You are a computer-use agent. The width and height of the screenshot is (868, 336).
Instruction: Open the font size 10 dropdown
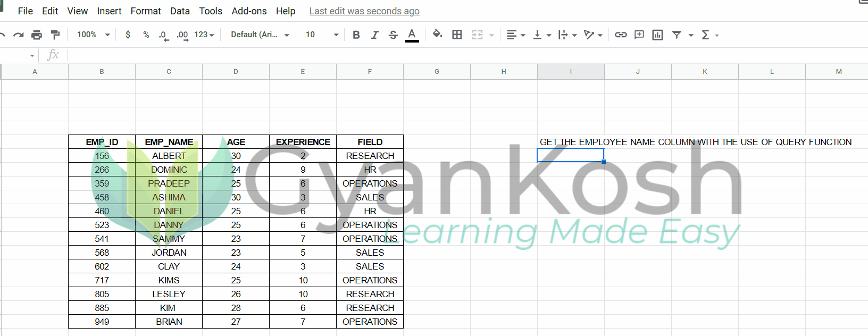tap(322, 35)
